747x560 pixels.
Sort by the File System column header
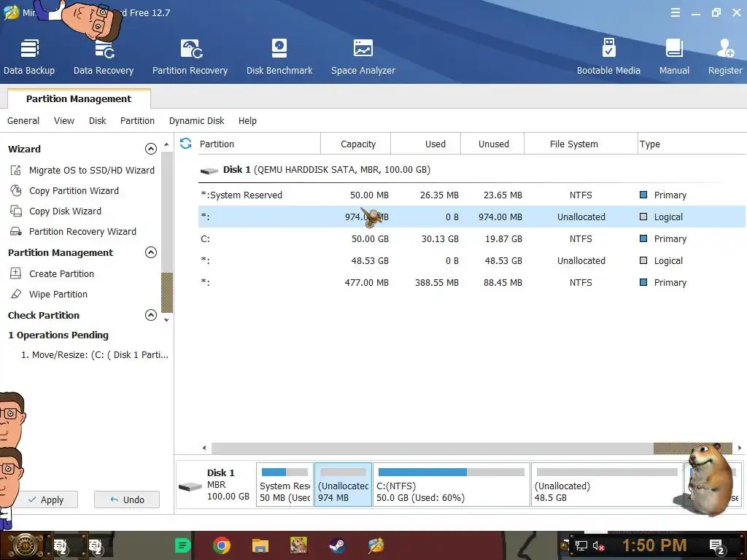tap(581, 144)
